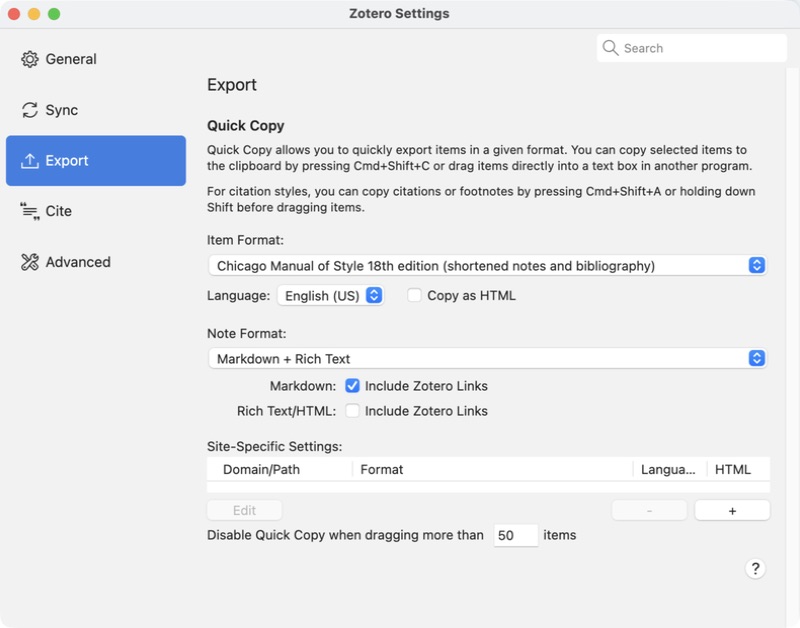Image resolution: width=800 pixels, height=628 pixels.
Task: Click the minus remove site button
Action: point(649,511)
